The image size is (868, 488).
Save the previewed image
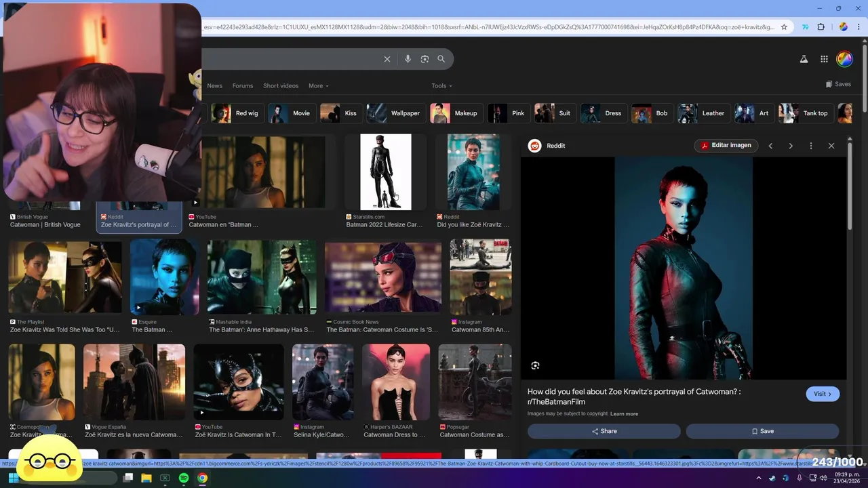[762, 431]
